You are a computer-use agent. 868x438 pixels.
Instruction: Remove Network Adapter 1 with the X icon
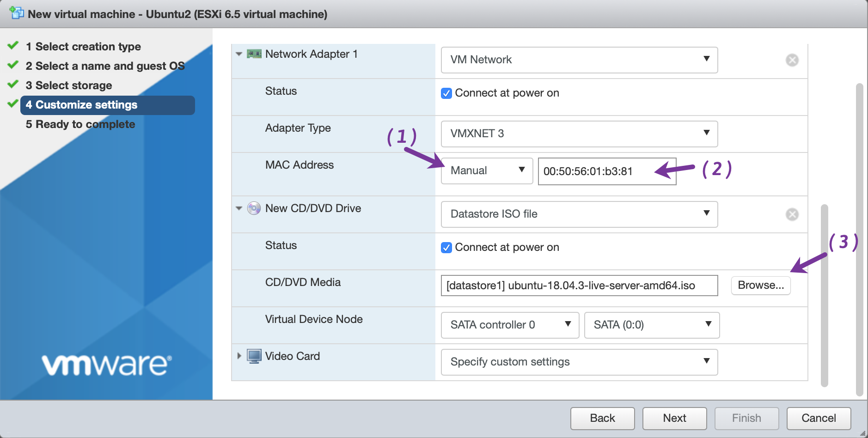tap(792, 60)
